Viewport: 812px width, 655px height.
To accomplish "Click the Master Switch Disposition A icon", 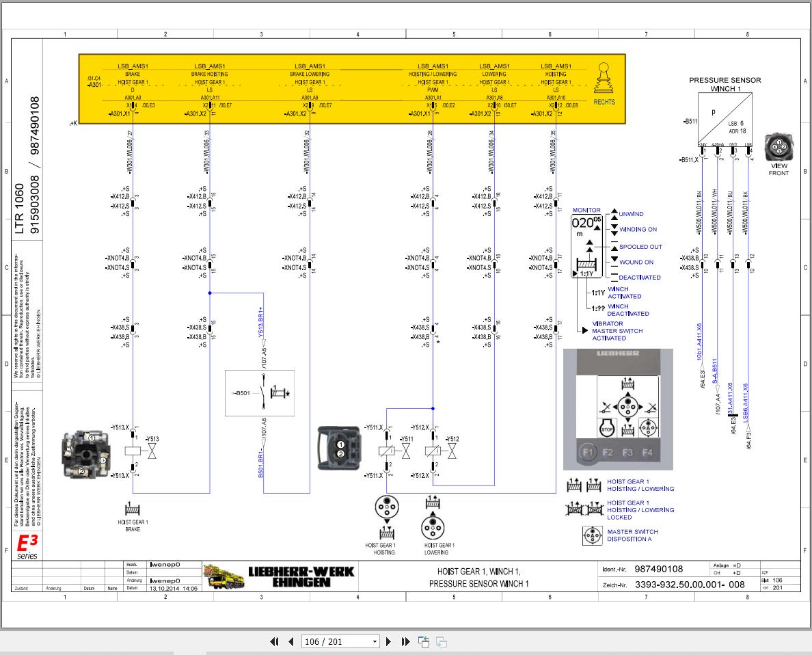I will click(592, 535).
